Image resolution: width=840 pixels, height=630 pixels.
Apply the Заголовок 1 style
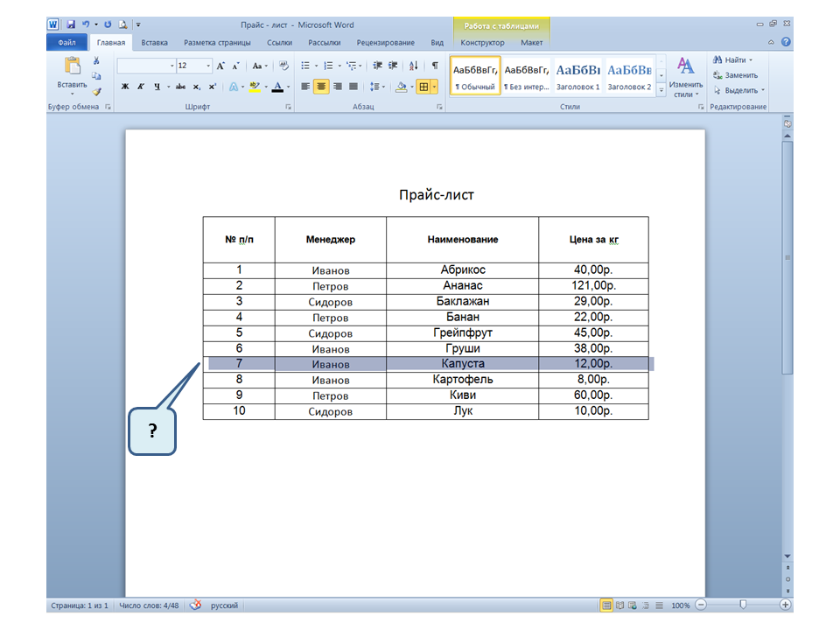(x=578, y=75)
